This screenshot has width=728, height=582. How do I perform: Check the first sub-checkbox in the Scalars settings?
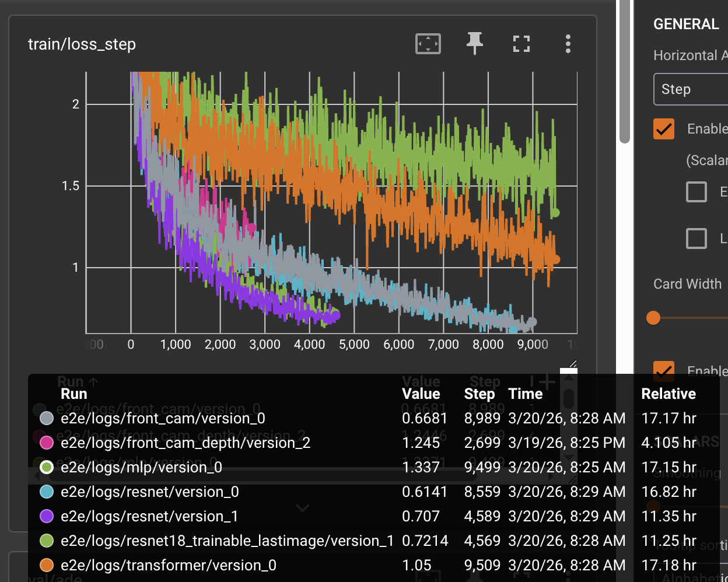click(696, 192)
